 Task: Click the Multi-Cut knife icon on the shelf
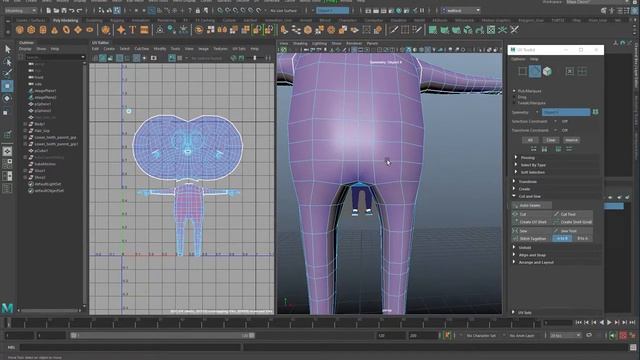coord(394,30)
